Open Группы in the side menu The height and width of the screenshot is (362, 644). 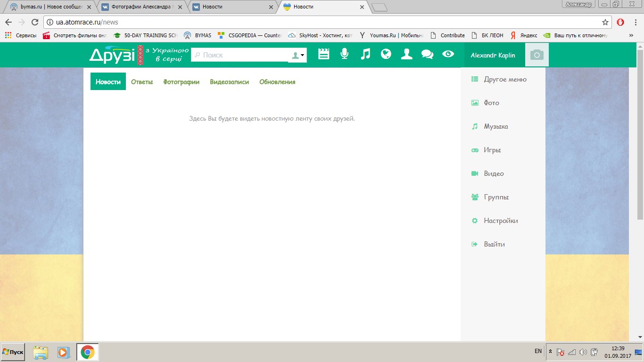click(496, 197)
